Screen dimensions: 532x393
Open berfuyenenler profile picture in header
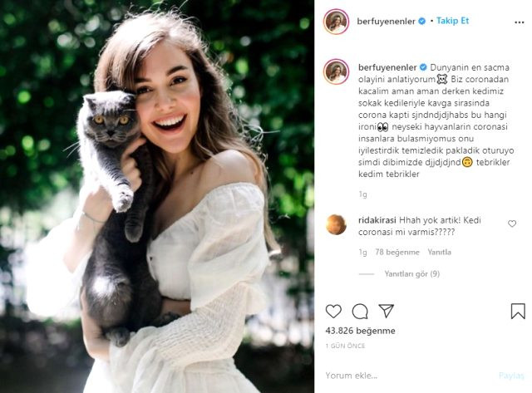click(337, 22)
